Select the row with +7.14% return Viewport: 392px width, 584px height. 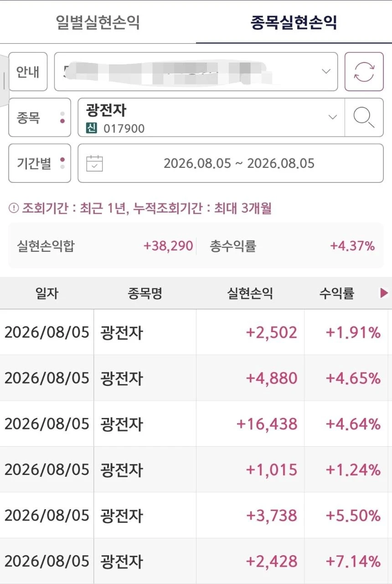pyautogui.click(x=196, y=561)
